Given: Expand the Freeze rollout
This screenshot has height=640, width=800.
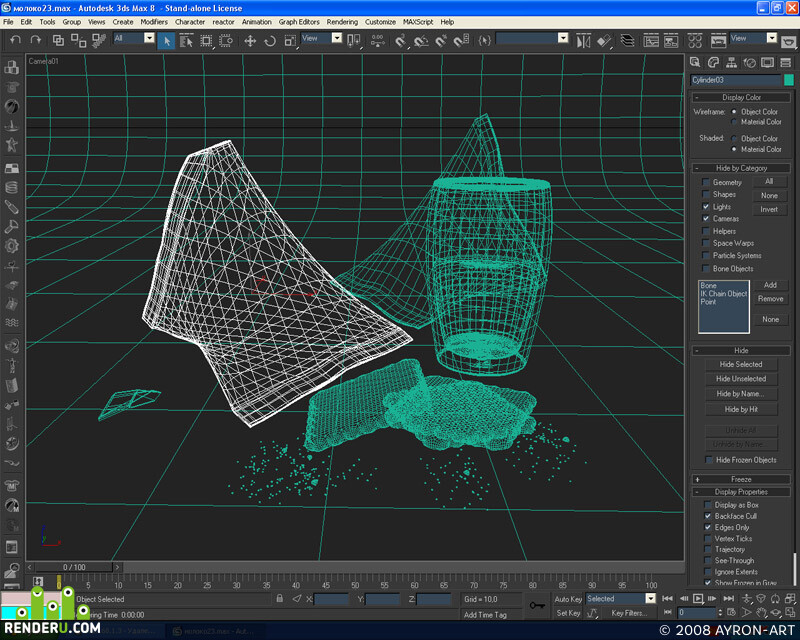Looking at the screenshot, I should click(741, 479).
